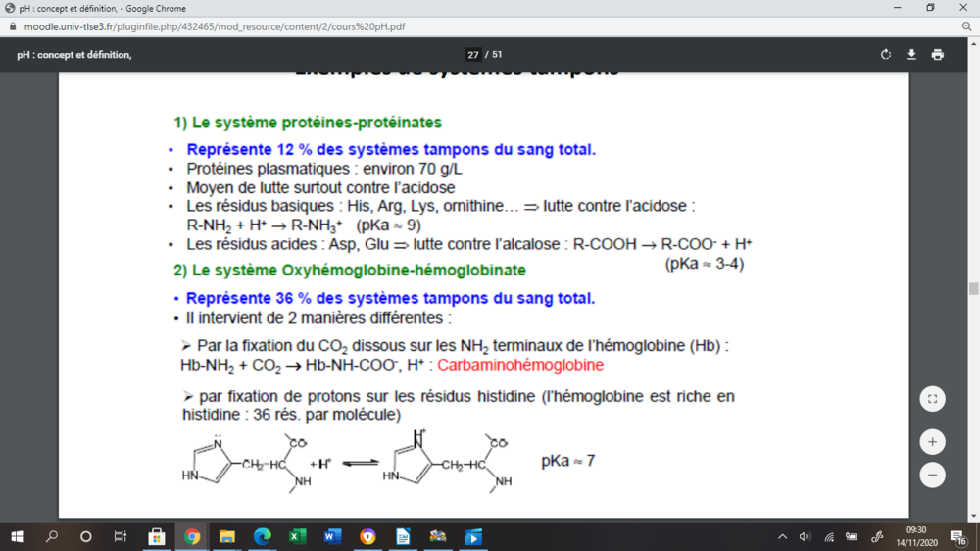Zoom in with the plus button
This screenshot has width=980, height=551.
point(932,442)
